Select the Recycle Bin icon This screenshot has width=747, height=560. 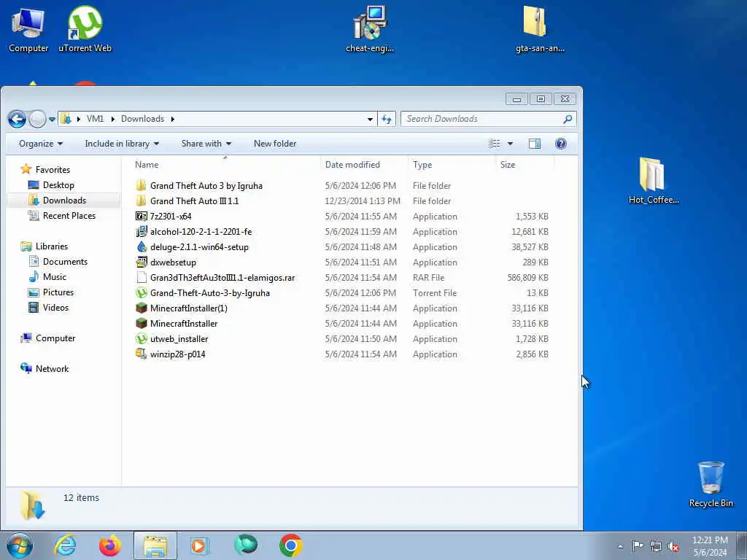click(x=711, y=485)
